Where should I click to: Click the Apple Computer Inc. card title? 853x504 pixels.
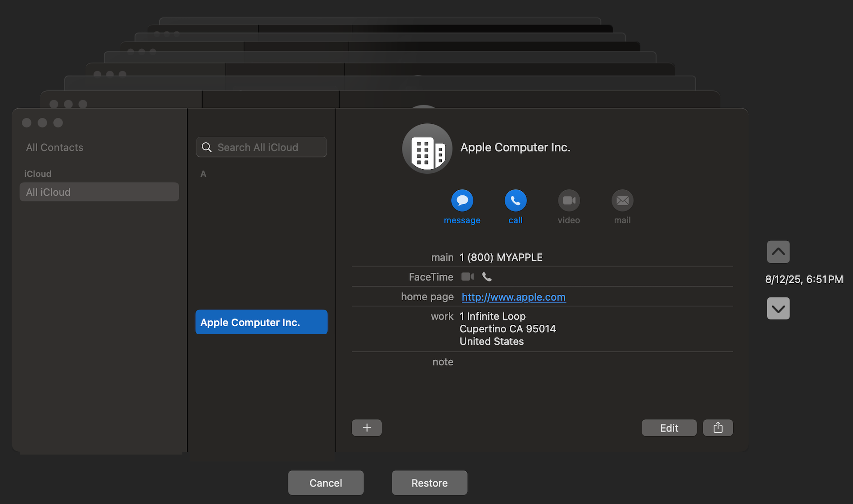tap(515, 147)
